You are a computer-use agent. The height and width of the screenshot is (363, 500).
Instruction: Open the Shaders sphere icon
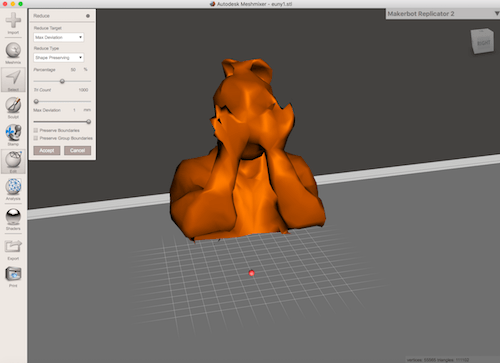tap(13, 217)
